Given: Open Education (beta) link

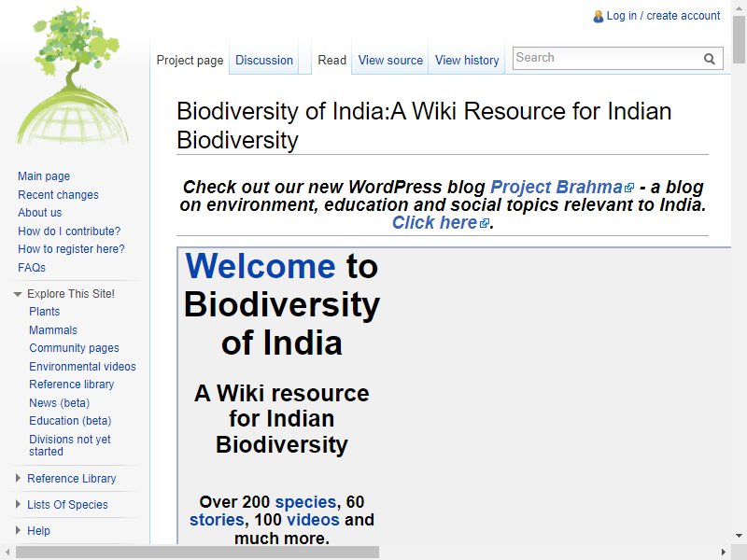Looking at the screenshot, I should (70, 421).
